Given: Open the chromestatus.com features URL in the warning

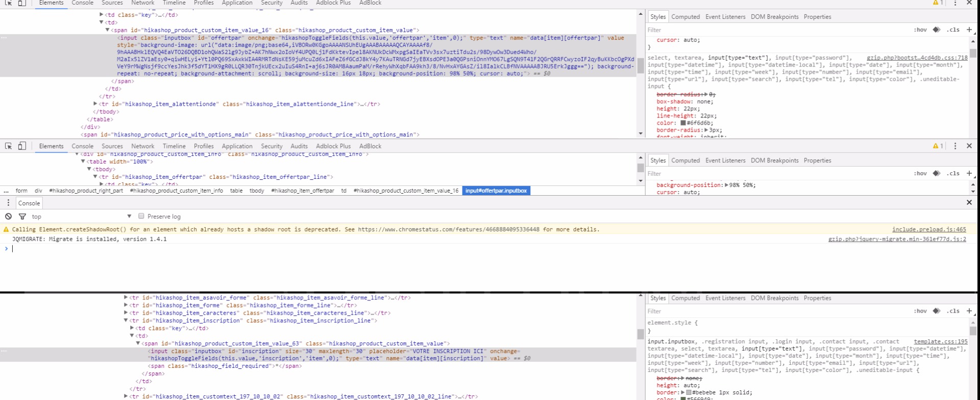Looking at the screenshot, I should tap(449, 229).
